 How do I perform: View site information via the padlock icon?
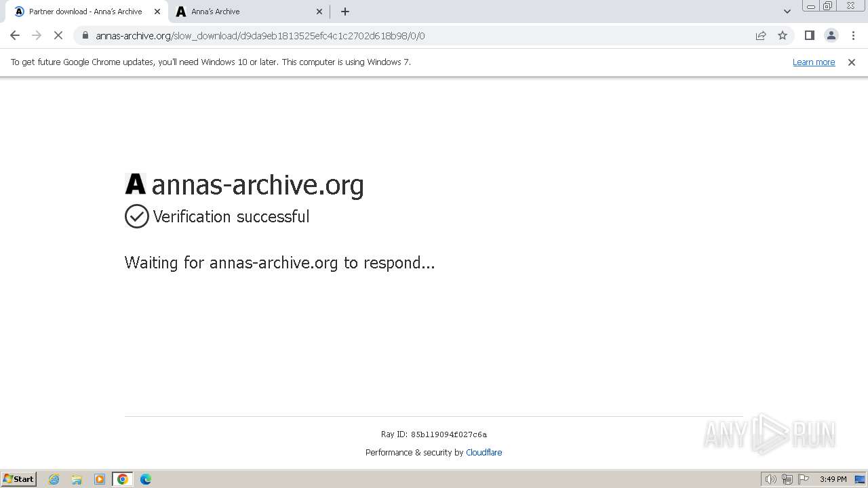click(85, 35)
